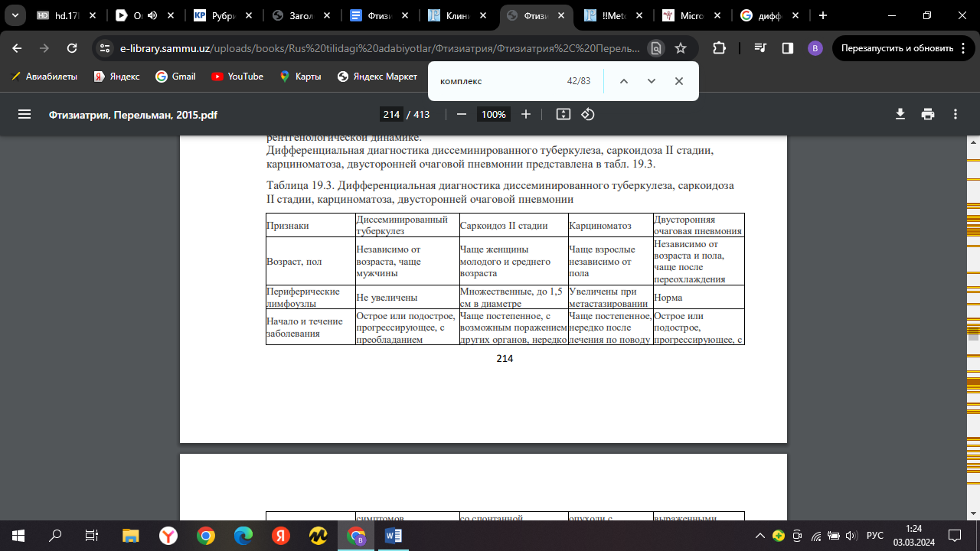Go to next search match

pos(652,81)
